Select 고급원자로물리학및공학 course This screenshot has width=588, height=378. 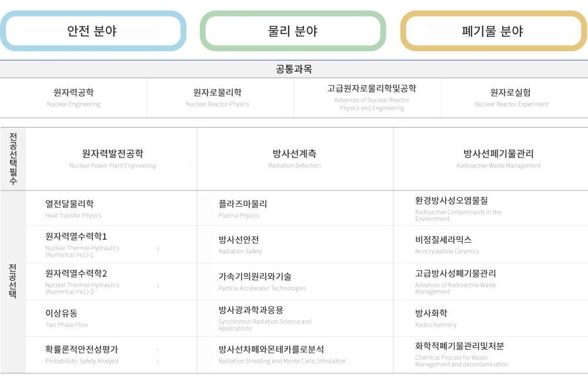click(x=372, y=89)
